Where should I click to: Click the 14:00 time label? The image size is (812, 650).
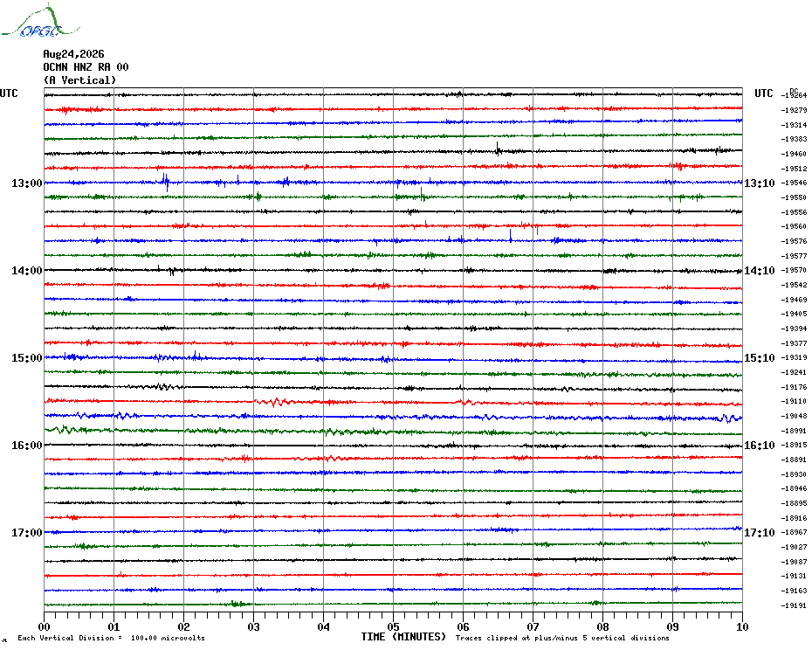(27, 271)
